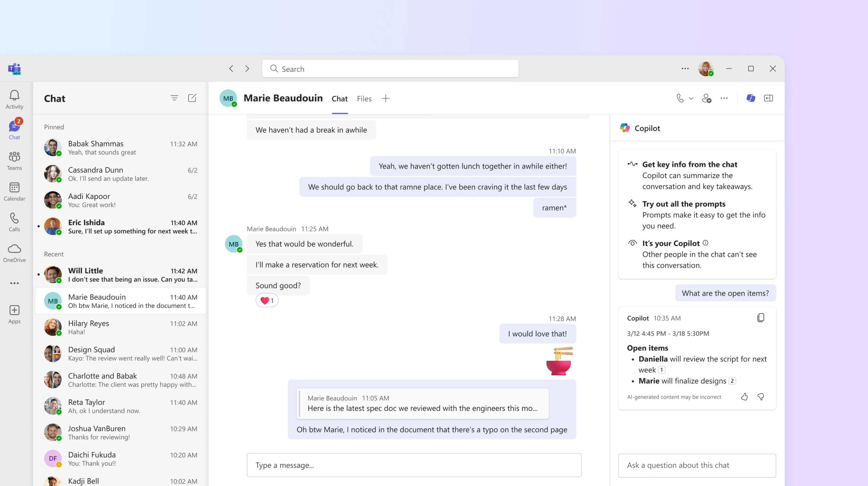
Task: Click Marie Beaudouin avatar in header
Action: (x=228, y=98)
